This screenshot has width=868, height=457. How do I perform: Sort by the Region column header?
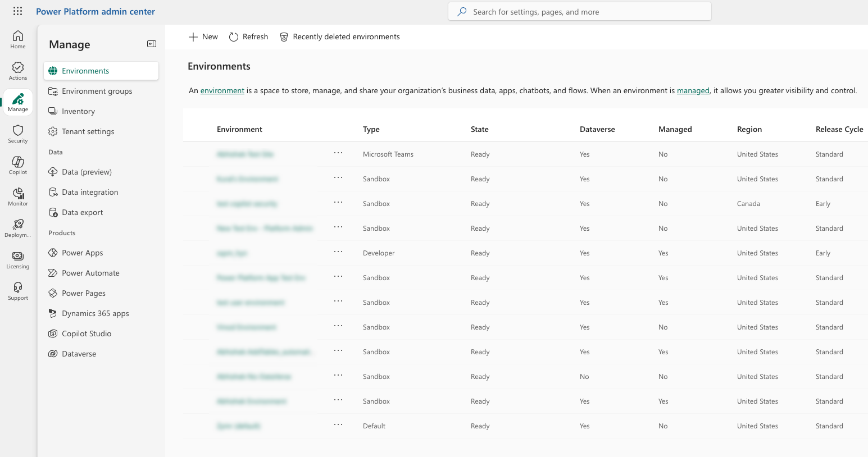tap(749, 129)
